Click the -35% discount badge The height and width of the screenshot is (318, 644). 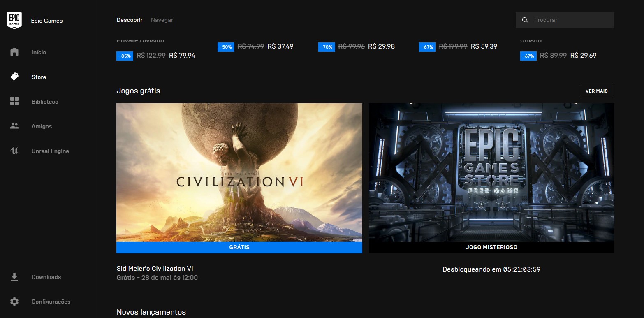(125, 56)
